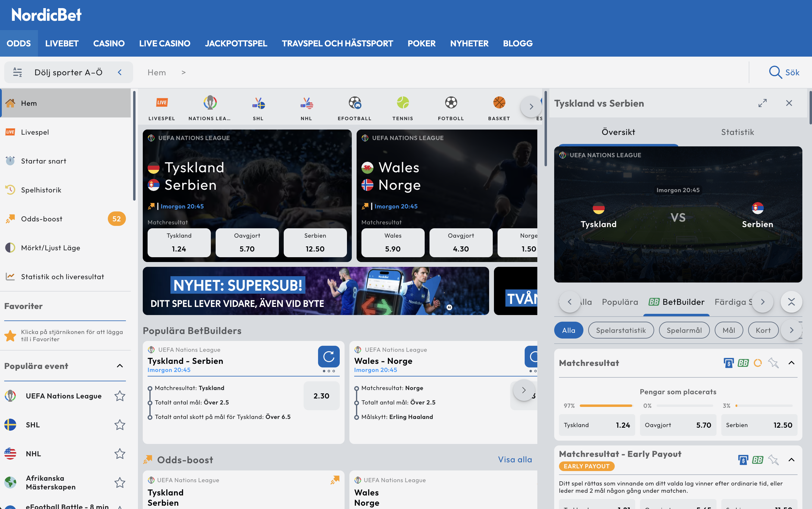
Task: Click the cash out icon in Matchresultat
Action: click(729, 363)
